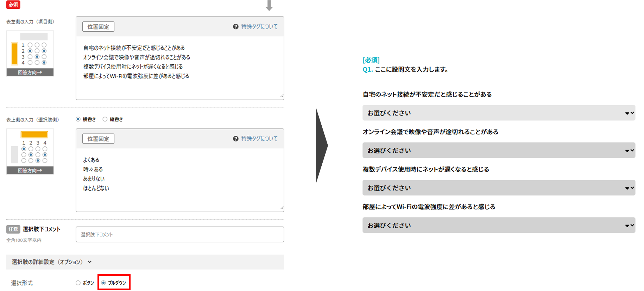
Task: Click the row-side layout diagram thumbnail
Action: click(x=30, y=53)
